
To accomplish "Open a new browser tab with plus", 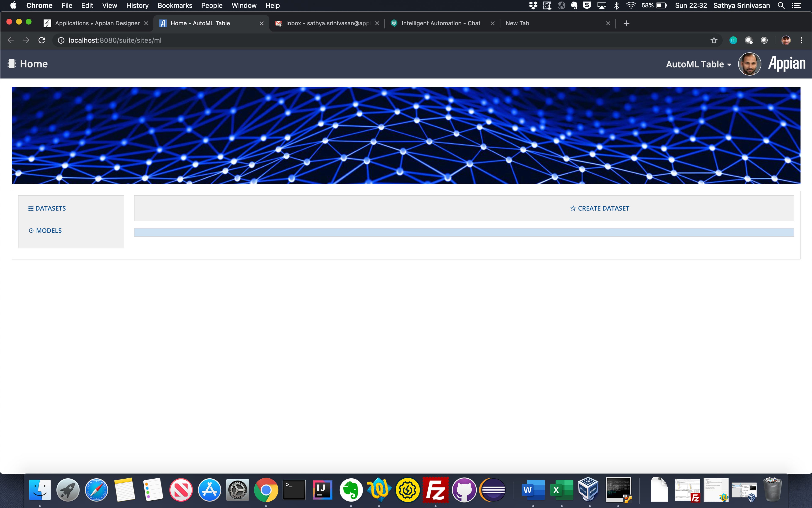I will 626,23.
